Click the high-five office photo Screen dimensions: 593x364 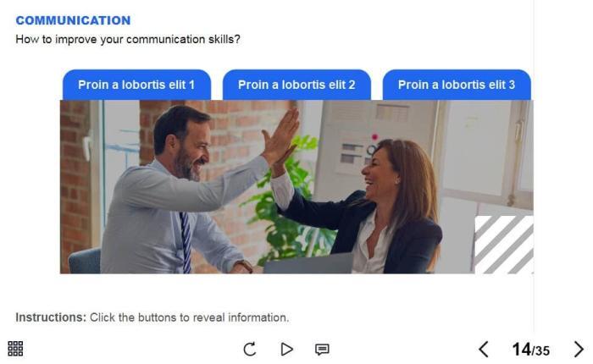(x=296, y=187)
